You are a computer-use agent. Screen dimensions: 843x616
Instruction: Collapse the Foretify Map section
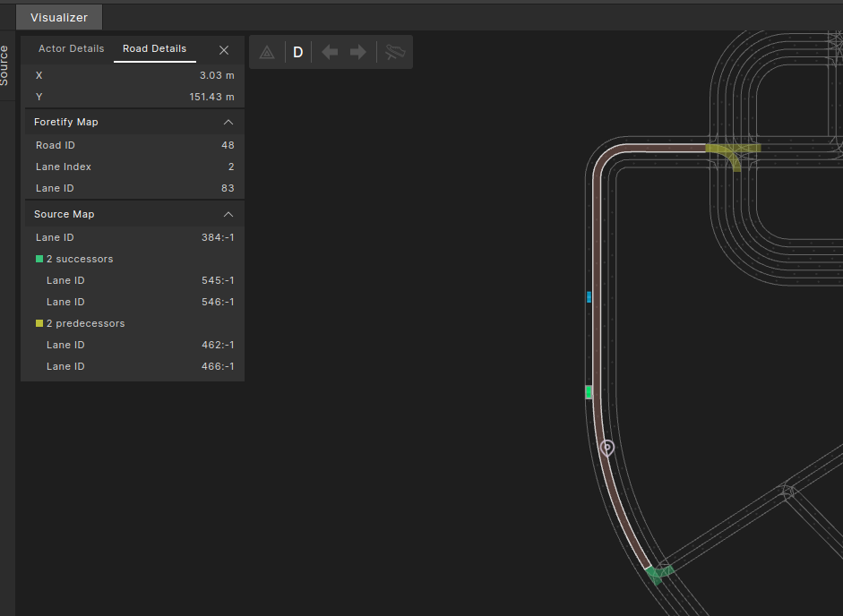(228, 122)
